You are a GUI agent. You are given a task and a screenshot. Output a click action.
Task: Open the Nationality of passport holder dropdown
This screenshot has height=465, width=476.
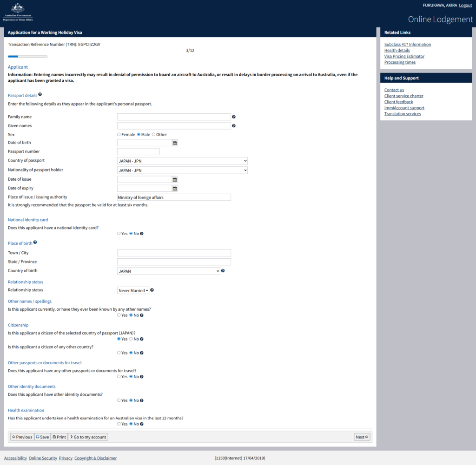(182, 170)
